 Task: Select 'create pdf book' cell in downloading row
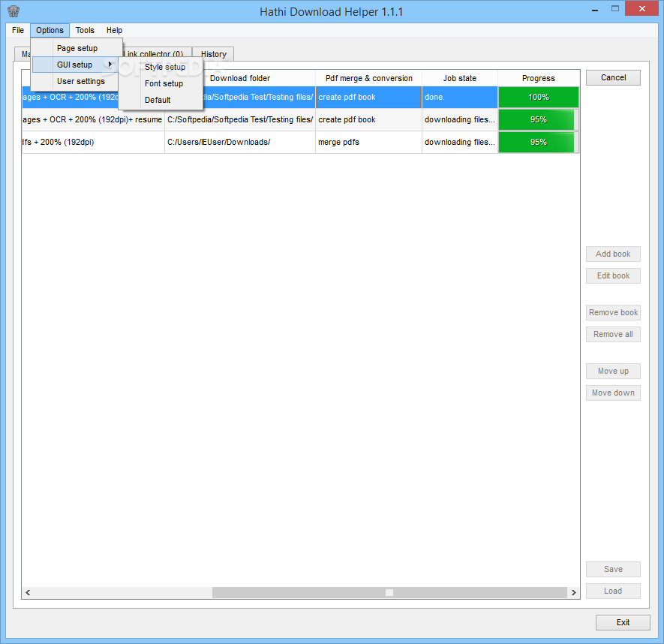click(368, 119)
